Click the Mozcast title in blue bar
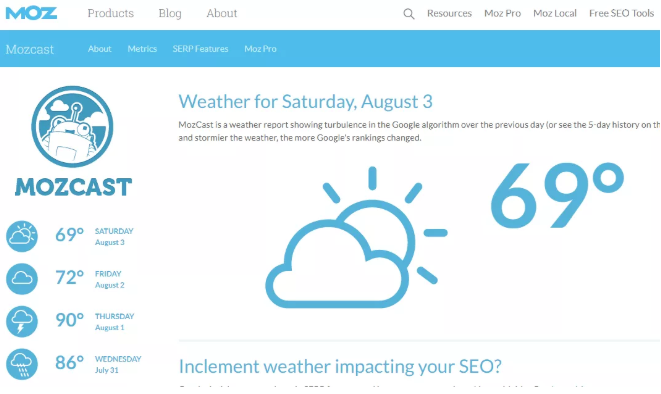The height and width of the screenshot is (394, 661). (x=30, y=49)
